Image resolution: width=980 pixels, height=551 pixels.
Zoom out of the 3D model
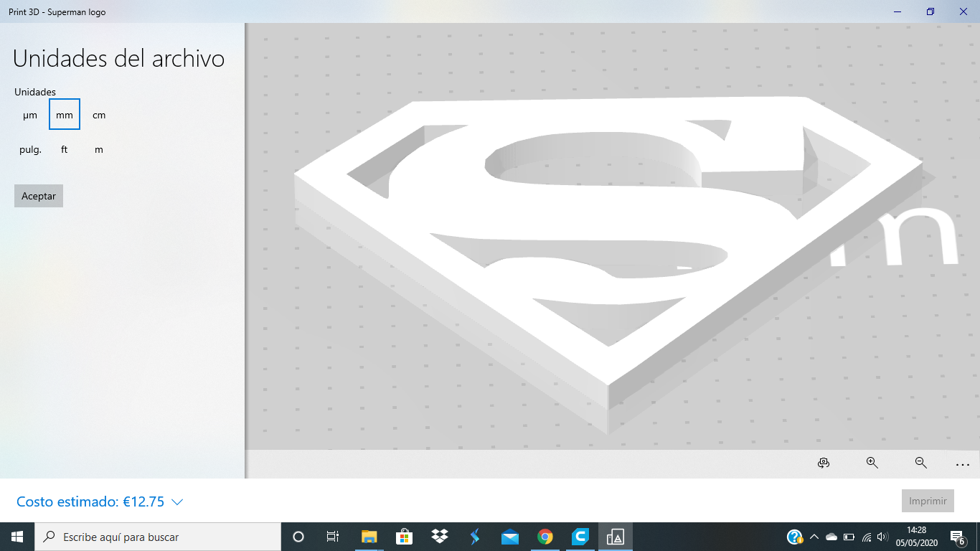click(921, 463)
